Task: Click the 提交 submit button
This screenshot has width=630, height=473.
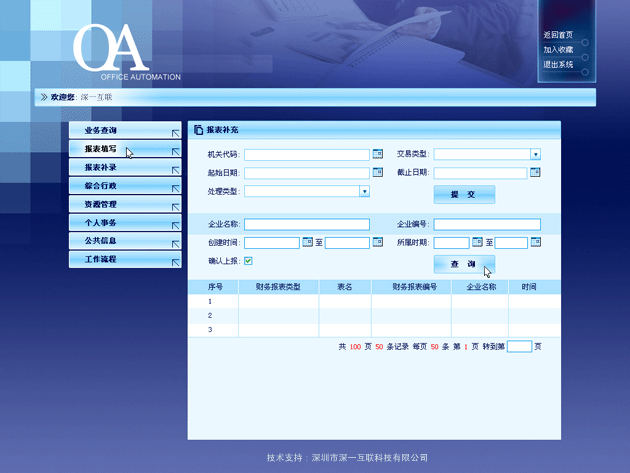Action: [x=463, y=194]
